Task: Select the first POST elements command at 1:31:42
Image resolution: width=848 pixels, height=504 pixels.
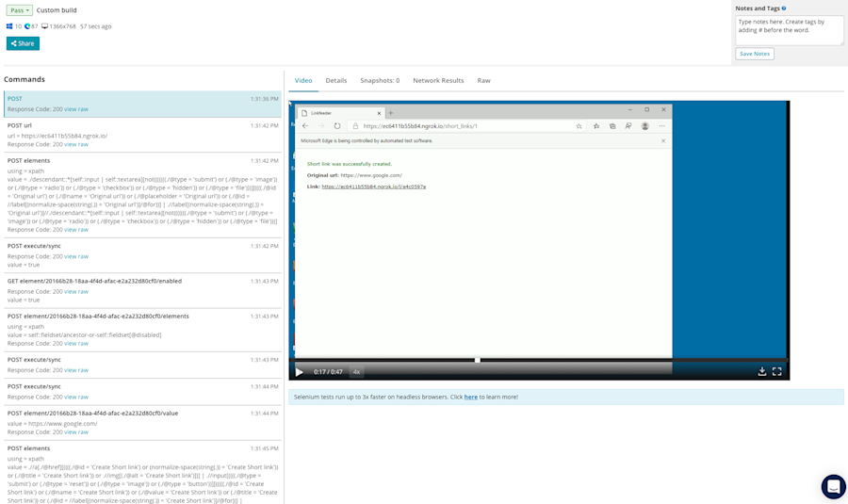Action: [143, 195]
